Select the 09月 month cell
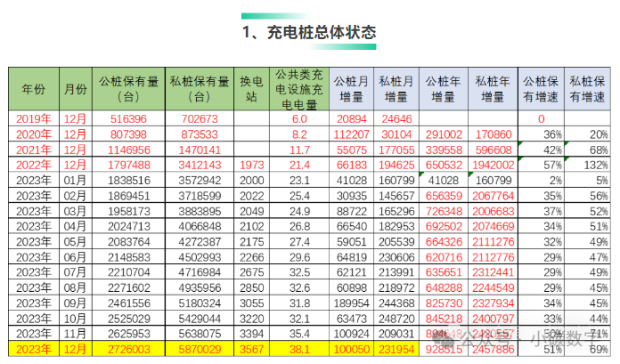This screenshot has height=364, width=620. point(76,303)
